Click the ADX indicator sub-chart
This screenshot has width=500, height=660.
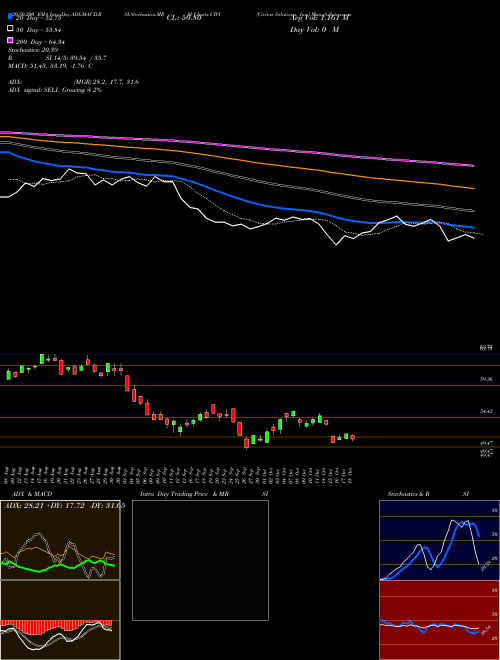pos(60,540)
